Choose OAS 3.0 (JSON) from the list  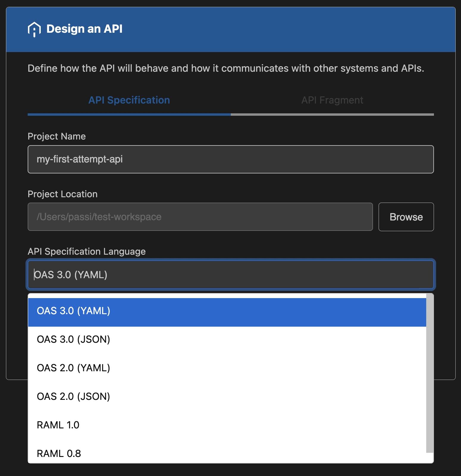pyautogui.click(x=73, y=339)
